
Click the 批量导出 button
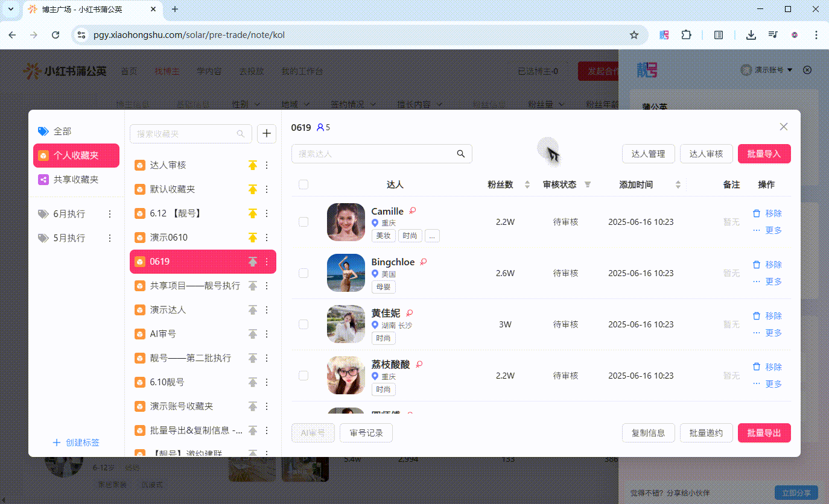[764, 433]
